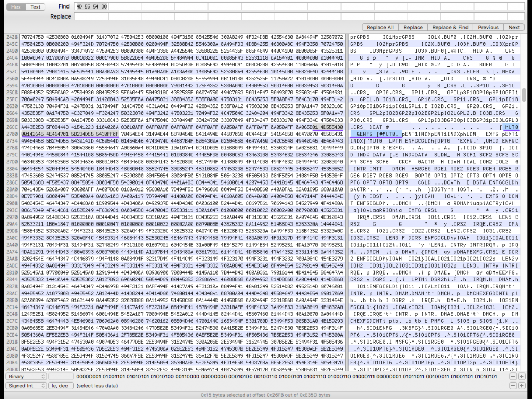Select line offset 2698
Screen dimensions: 532x399
pyautogui.click(x=12, y=120)
